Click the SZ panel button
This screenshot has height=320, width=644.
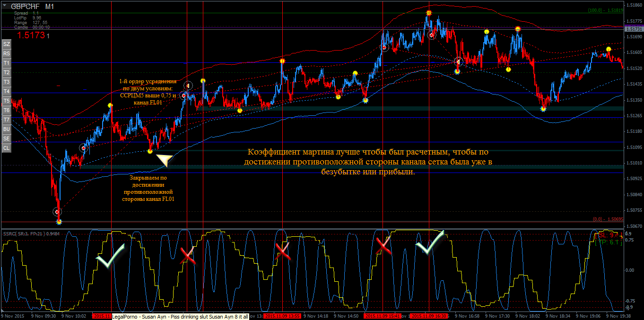pos(7,44)
